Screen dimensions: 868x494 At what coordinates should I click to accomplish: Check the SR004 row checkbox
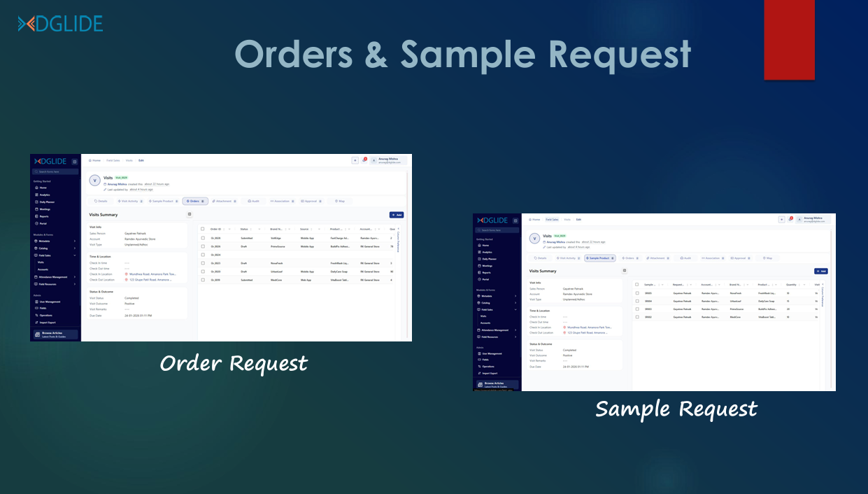[x=637, y=301]
